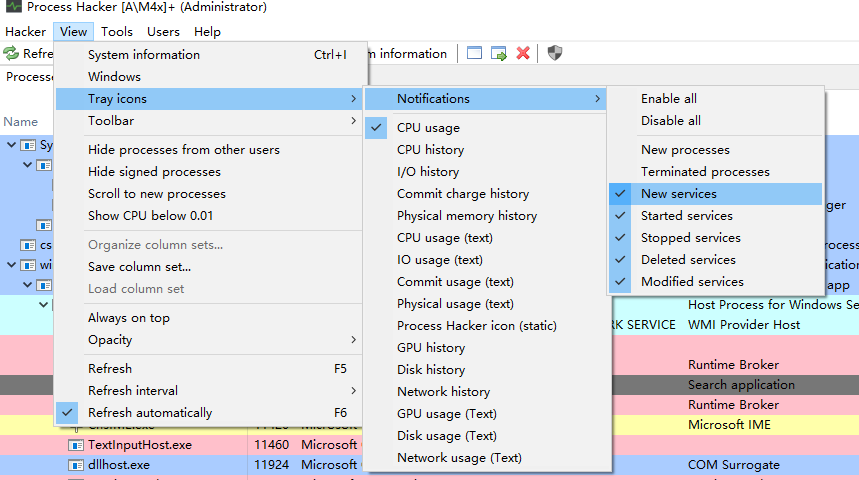Choose Hide processes from other users
Image resolution: width=859 pixels, height=480 pixels.
coord(209,150)
